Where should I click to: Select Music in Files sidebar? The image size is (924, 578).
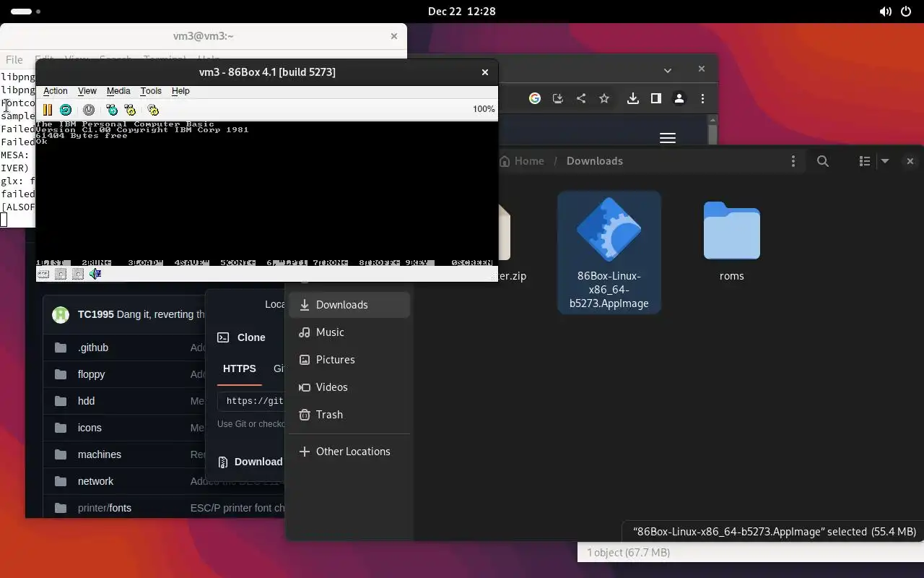349,332
